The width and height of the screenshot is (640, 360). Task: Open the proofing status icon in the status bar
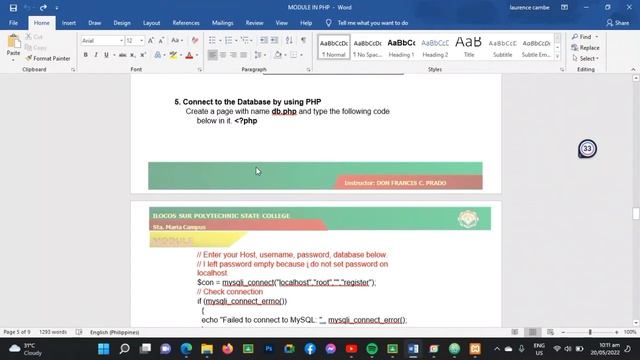(79, 332)
